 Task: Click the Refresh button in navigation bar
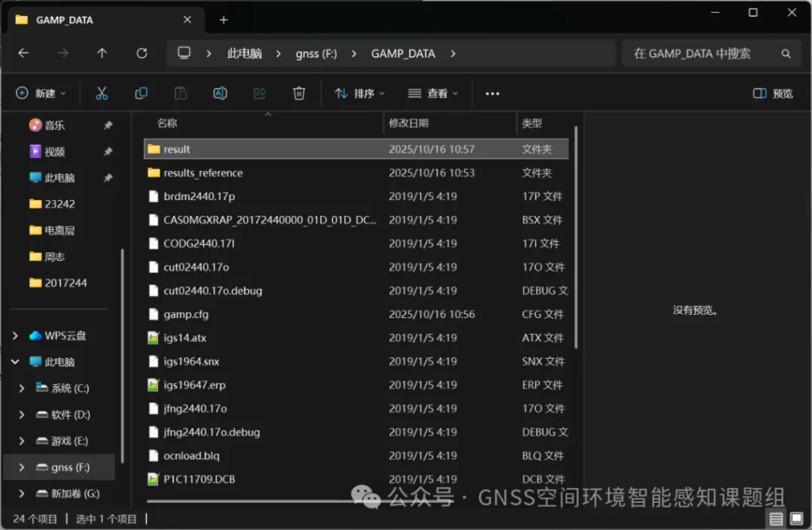pos(142,53)
